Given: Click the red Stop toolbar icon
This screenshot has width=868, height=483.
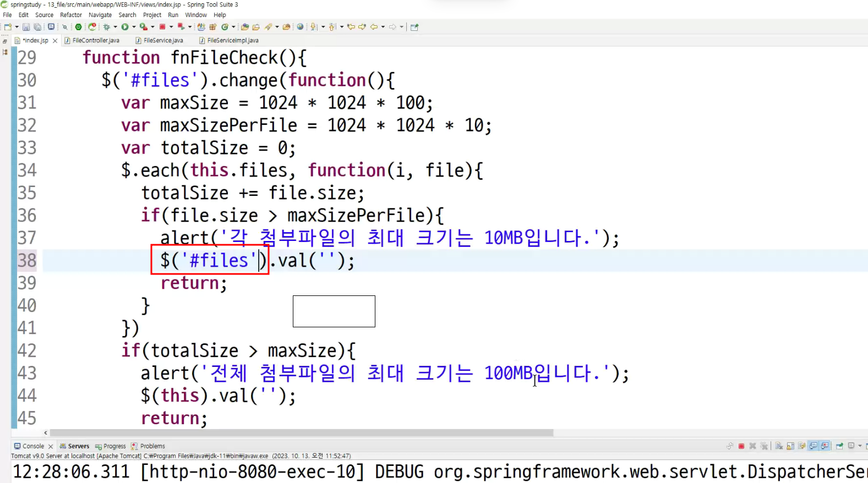Looking at the screenshot, I should pyautogui.click(x=162, y=26).
